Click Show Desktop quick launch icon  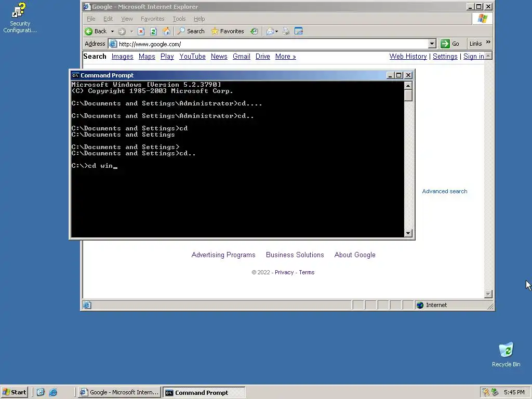(x=41, y=392)
